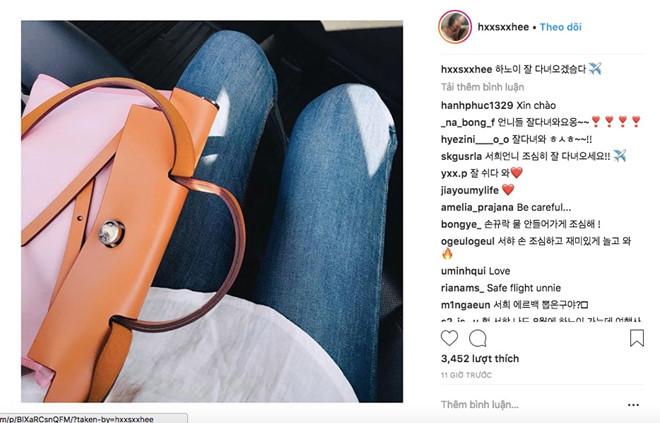660x423 pixels.
Task: Open m1ngaeun's commenter profile
Action: coord(466,305)
